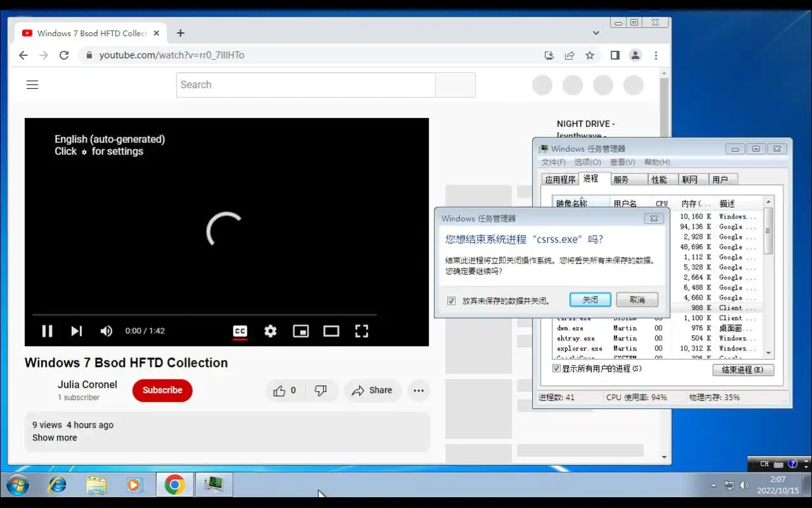812x508 pixels.
Task: Click the YouTube search submit button
Action: tap(455, 85)
